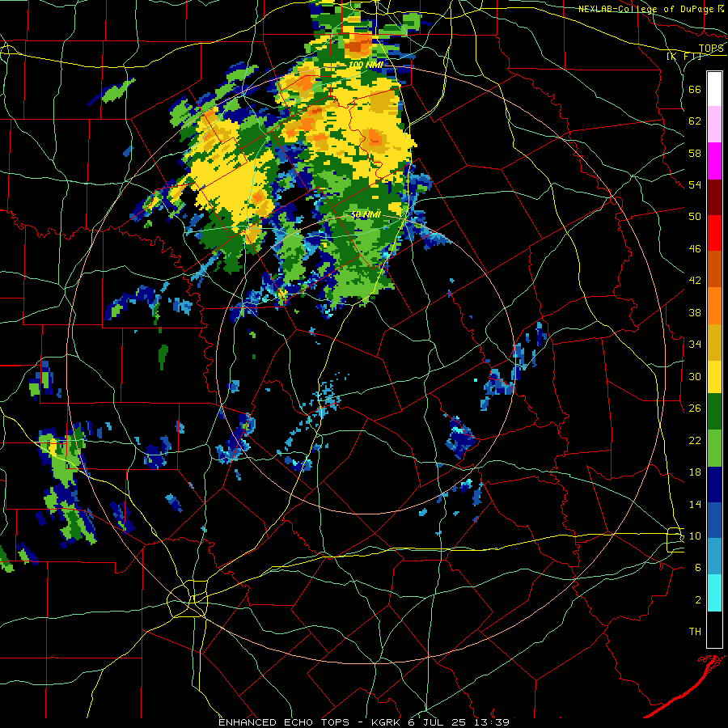This screenshot has width=728, height=728.
Task: Click the 46 scale value label
Action: 695,249
